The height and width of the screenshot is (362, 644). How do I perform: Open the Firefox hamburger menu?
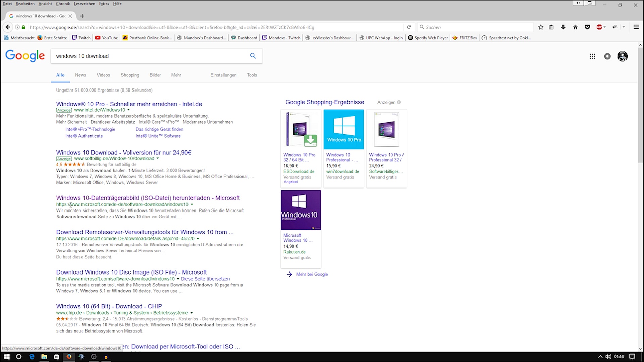tap(636, 27)
